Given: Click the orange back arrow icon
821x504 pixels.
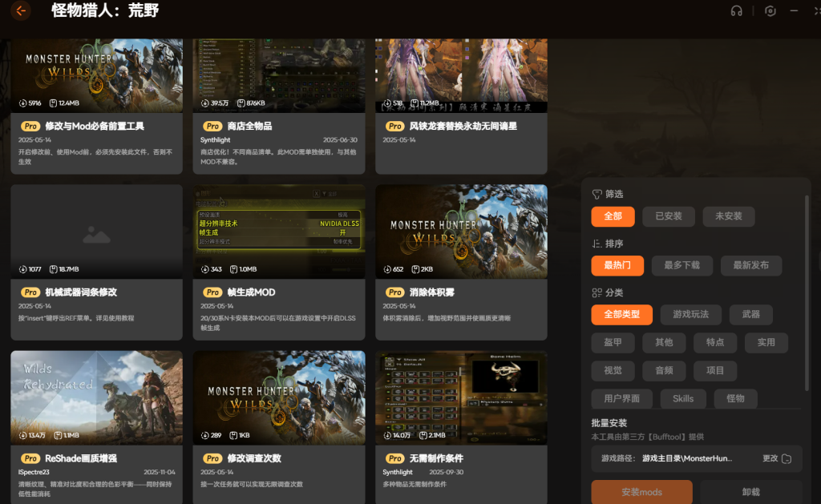Looking at the screenshot, I should pos(21,11).
